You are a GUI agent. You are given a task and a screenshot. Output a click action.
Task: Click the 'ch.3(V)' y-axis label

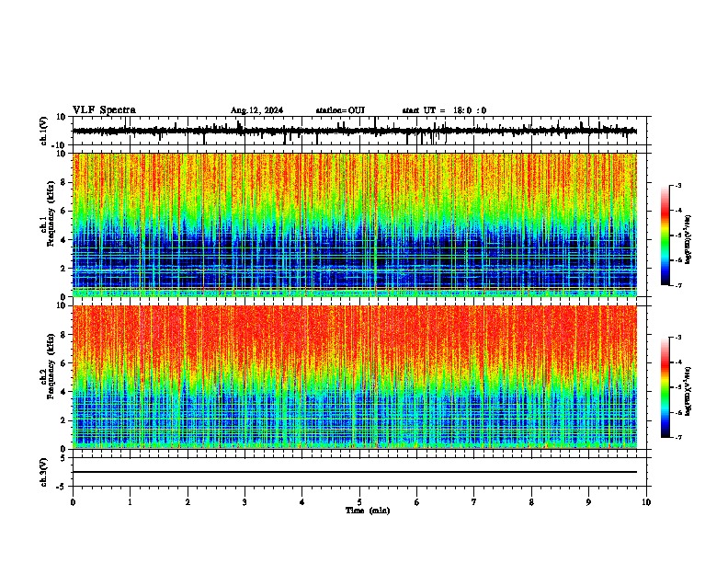pos(44,473)
